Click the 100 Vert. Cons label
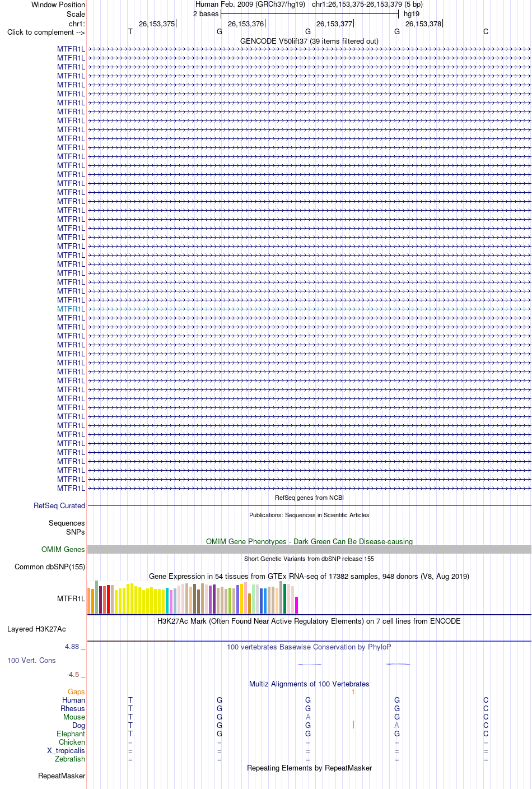Viewport: 532px width, 789px height. tap(31, 660)
